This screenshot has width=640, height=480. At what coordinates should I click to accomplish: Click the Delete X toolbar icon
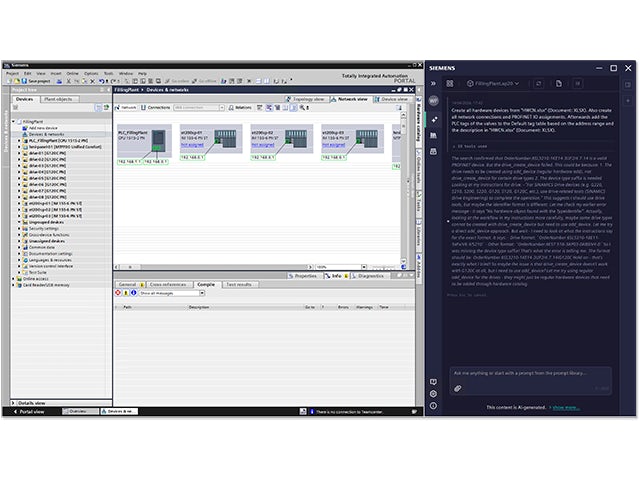tap(92, 81)
